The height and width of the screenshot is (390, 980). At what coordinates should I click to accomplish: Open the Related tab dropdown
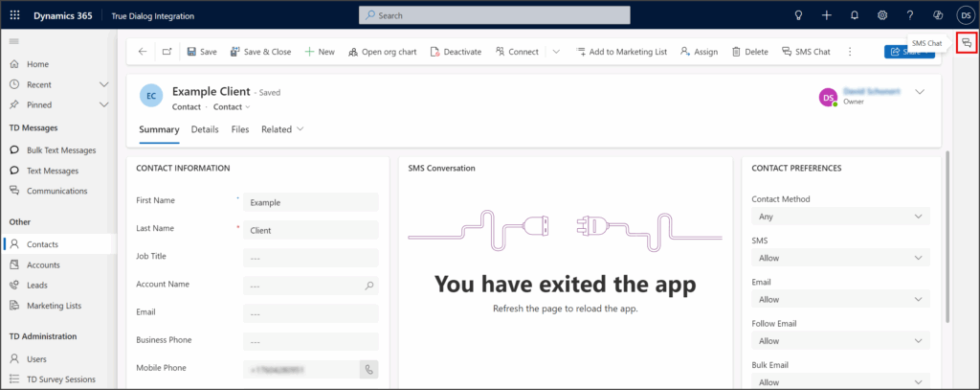282,129
